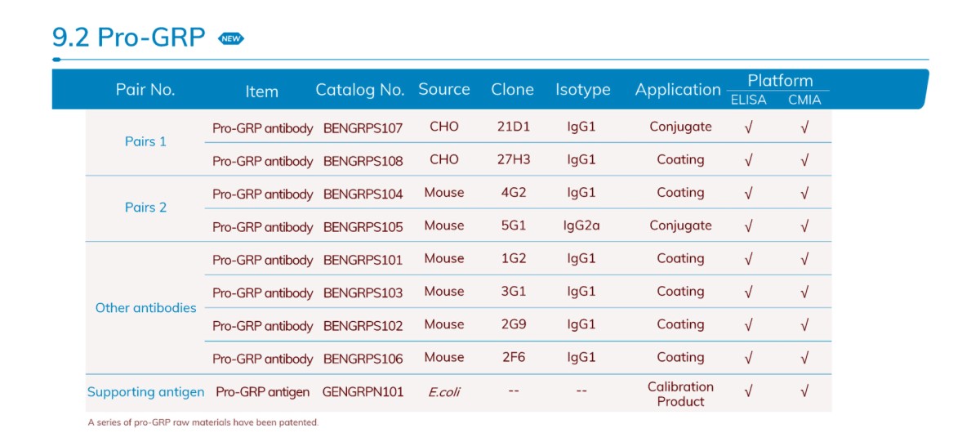Select the Catalog No. column header
The height and width of the screenshot is (442, 980).
pyautogui.click(x=360, y=91)
